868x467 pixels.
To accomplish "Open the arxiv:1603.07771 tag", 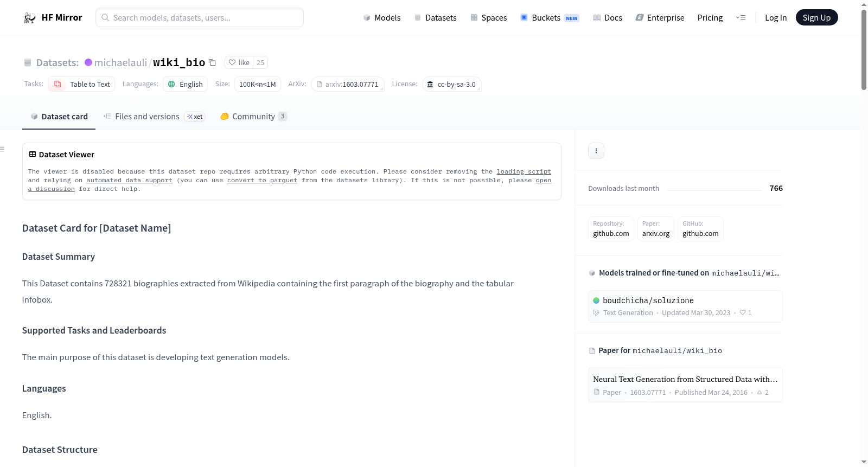I will pos(348,84).
